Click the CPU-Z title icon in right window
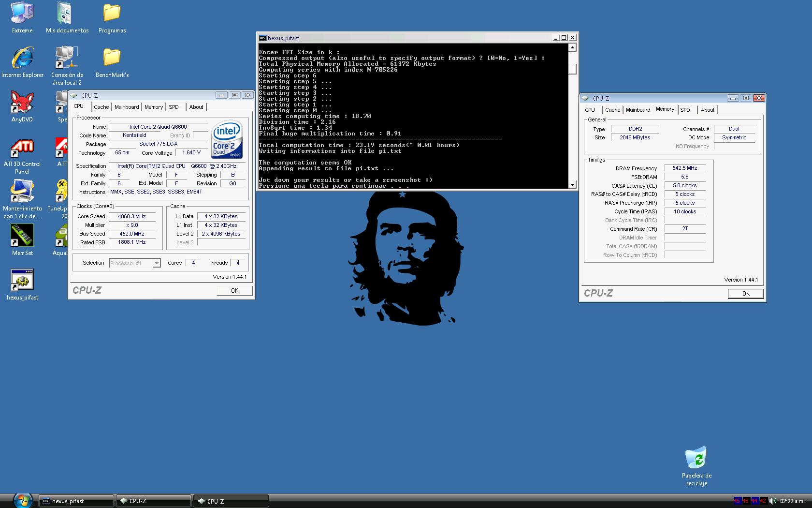 [586, 98]
